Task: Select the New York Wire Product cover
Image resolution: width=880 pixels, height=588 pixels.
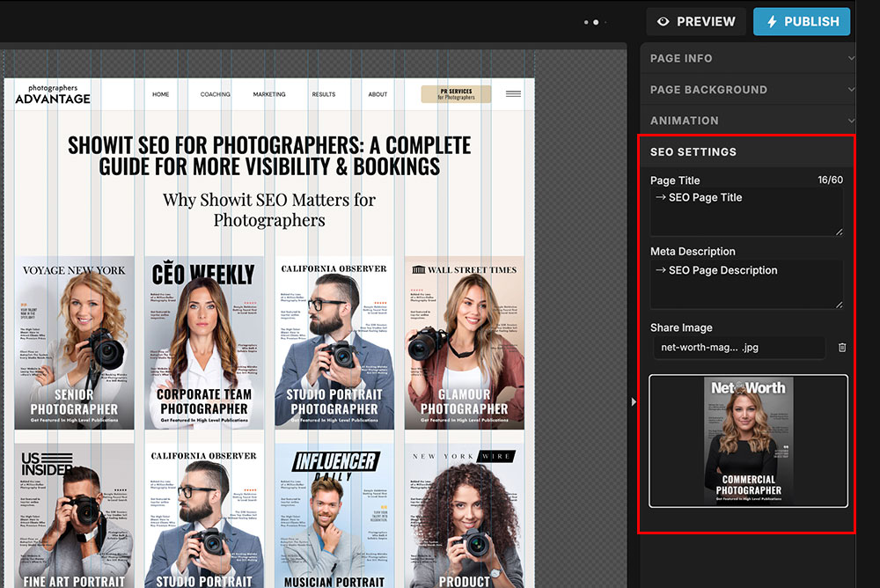Action: (464, 516)
